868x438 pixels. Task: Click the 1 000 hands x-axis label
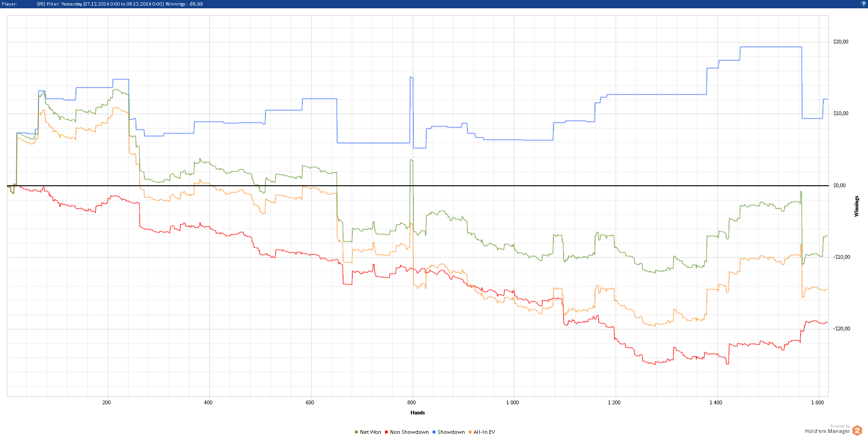point(513,402)
